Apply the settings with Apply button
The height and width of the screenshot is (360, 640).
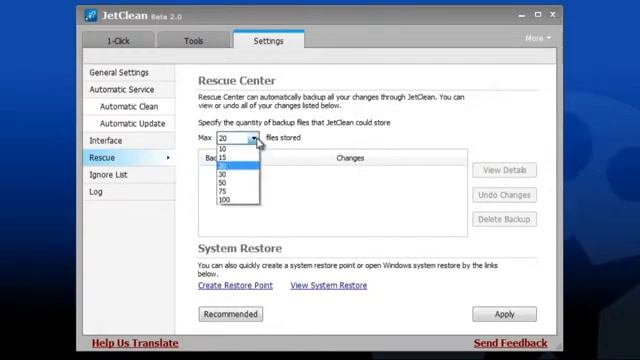504,314
